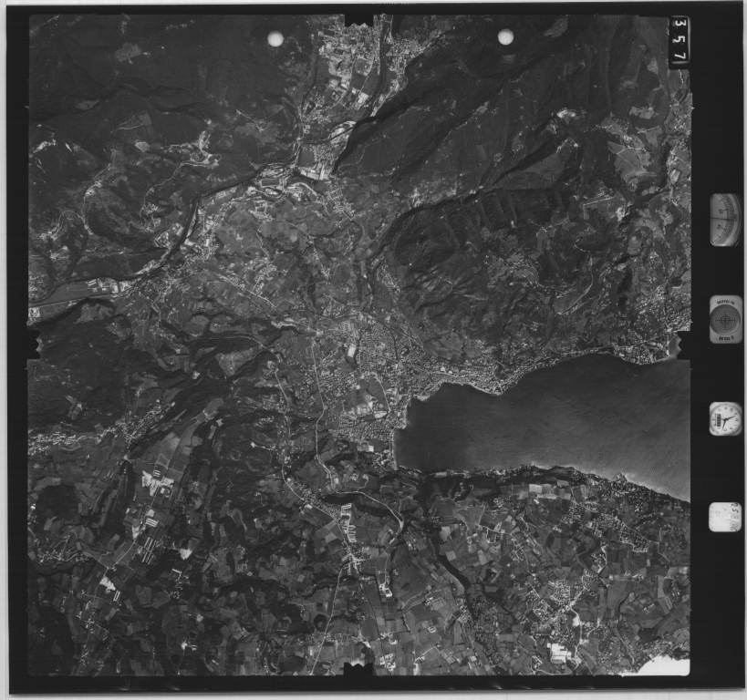This screenshot has height=700, width=747.
Task: Click the right white circular spot at top
Action: pos(505,36)
